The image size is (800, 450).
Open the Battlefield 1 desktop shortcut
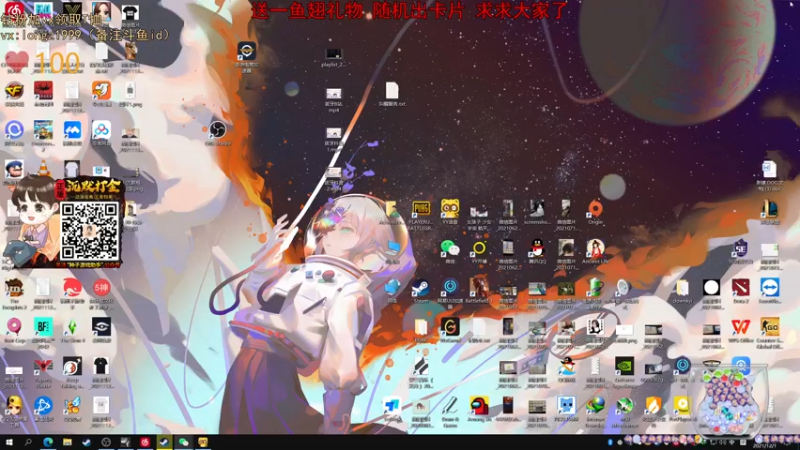[479, 287]
